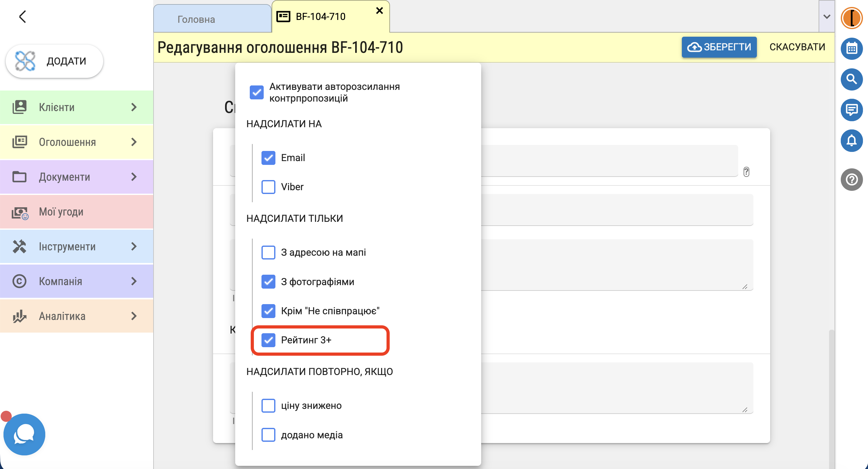The height and width of the screenshot is (469, 868).
Task: Close the BF-104-710 tab
Action: [380, 11]
